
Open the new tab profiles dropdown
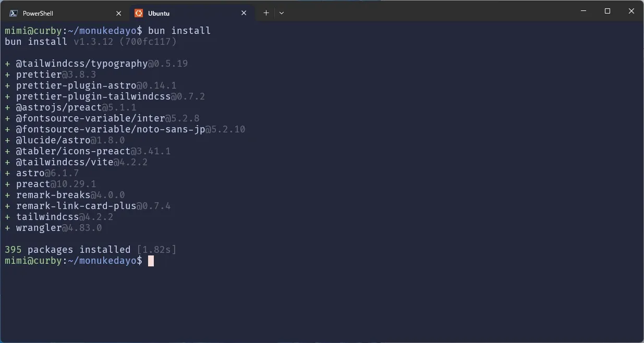tap(282, 13)
